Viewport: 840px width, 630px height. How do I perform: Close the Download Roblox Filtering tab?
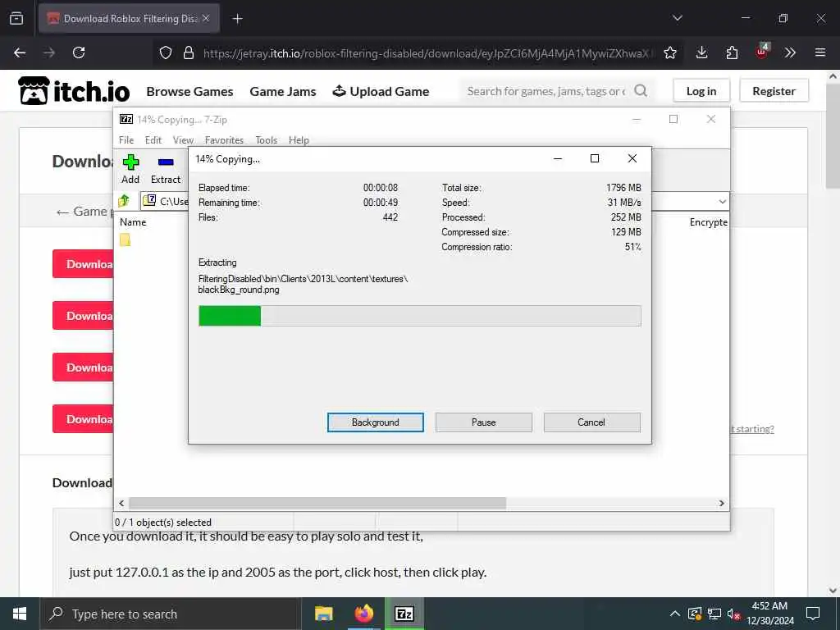point(206,18)
